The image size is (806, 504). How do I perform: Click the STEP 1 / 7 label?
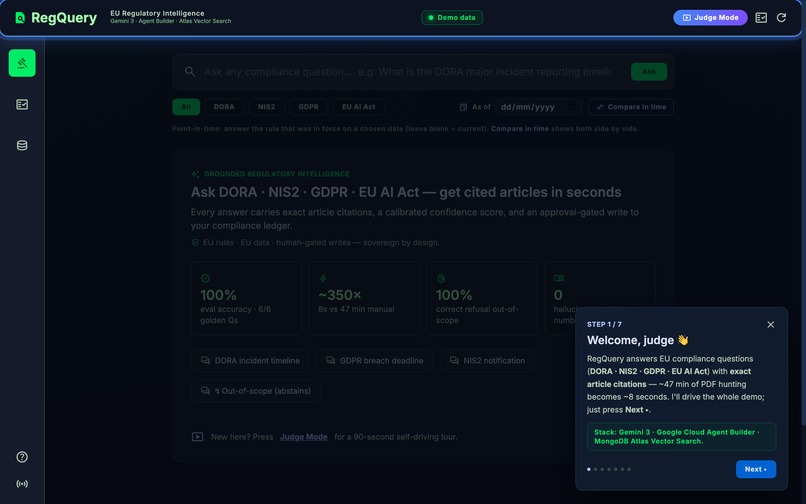coord(604,325)
